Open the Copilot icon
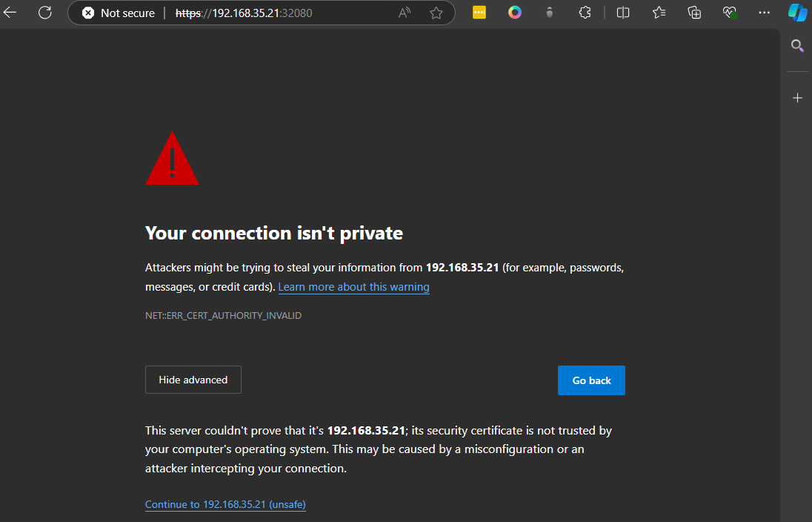The height and width of the screenshot is (522, 812). tap(797, 13)
